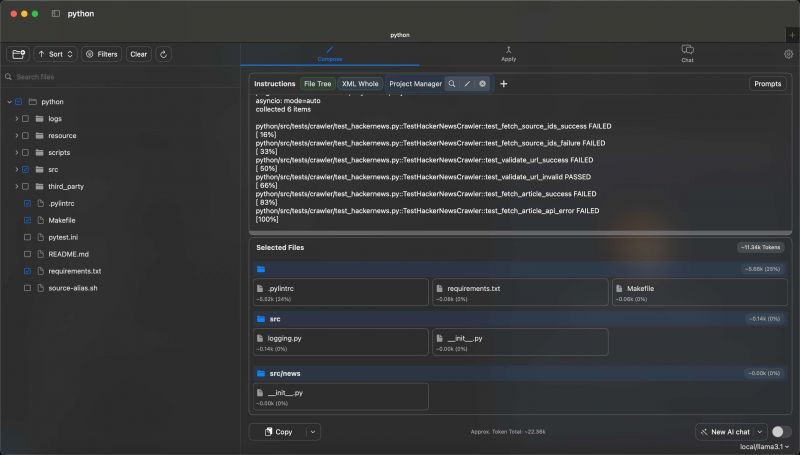Click the search icon on the Project Manager prompt
This screenshot has width=800, height=455.
(452, 84)
